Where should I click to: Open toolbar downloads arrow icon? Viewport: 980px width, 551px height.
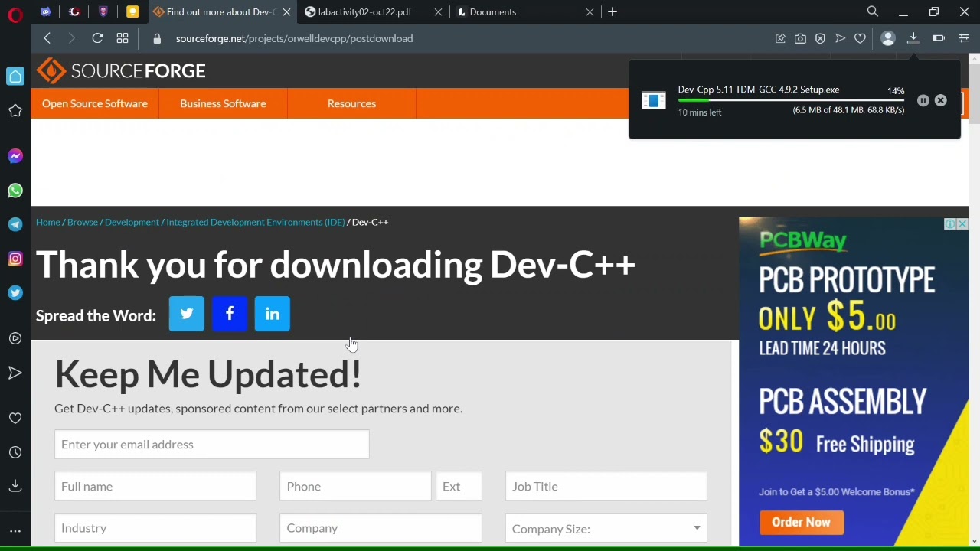[x=913, y=38]
